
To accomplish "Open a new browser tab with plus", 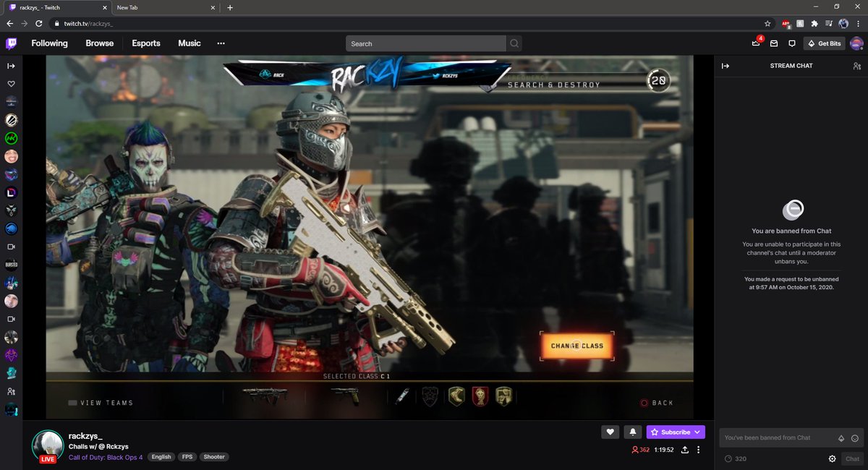I will click(230, 7).
